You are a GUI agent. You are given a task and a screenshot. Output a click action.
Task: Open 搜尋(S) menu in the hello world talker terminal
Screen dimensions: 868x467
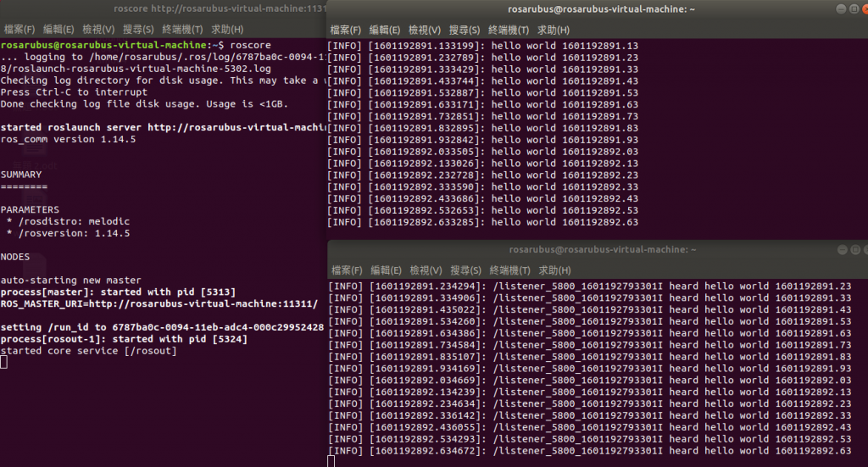tap(465, 30)
